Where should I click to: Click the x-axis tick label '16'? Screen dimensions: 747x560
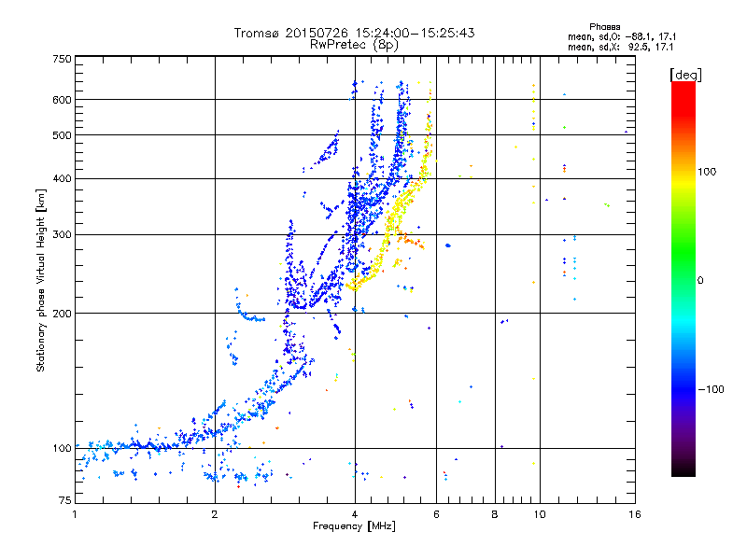tap(635, 514)
